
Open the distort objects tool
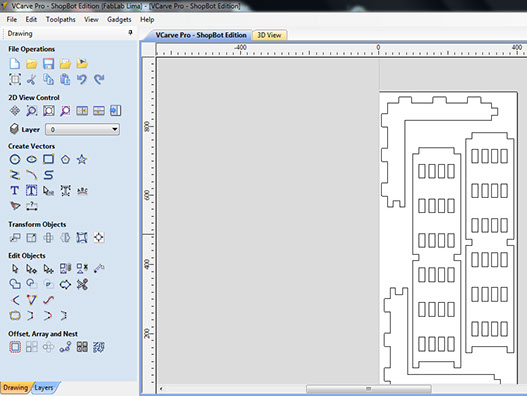(x=82, y=238)
